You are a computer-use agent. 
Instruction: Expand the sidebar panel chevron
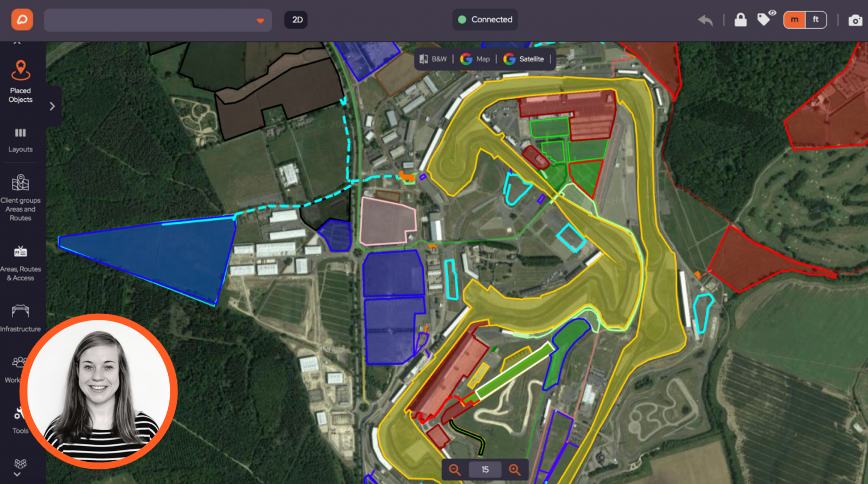click(53, 106)
